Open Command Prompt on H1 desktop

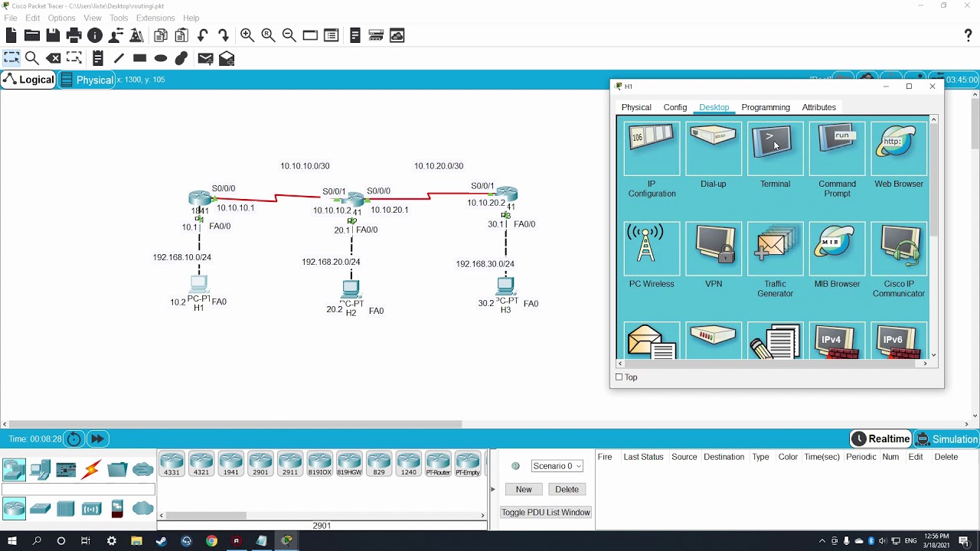(837, 161)
